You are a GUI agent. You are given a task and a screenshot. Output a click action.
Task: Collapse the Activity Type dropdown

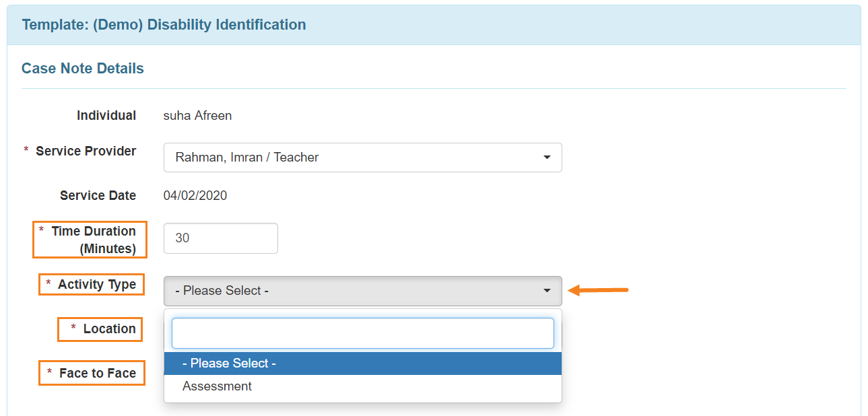coord(362,291)
